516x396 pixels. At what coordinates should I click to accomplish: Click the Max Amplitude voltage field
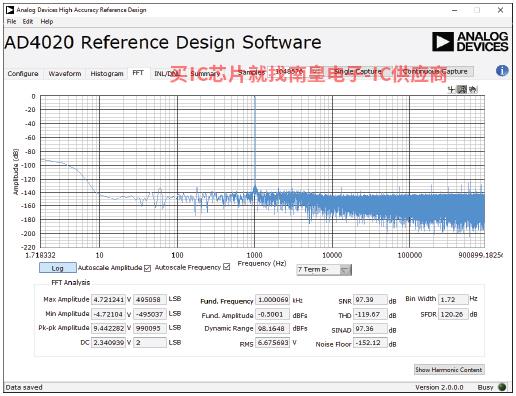point(108,299)
